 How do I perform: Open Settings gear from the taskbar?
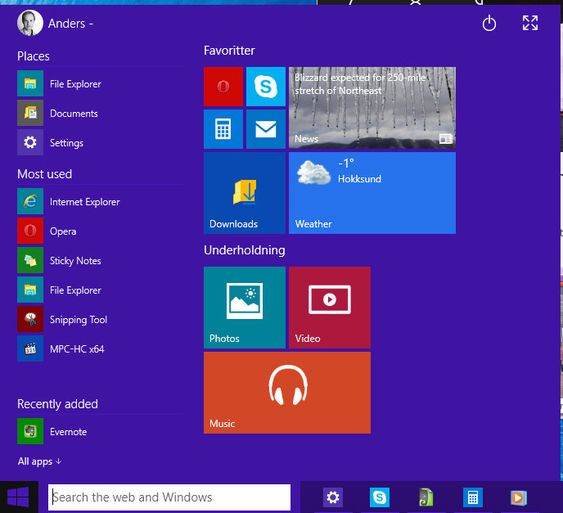point(333,497)
